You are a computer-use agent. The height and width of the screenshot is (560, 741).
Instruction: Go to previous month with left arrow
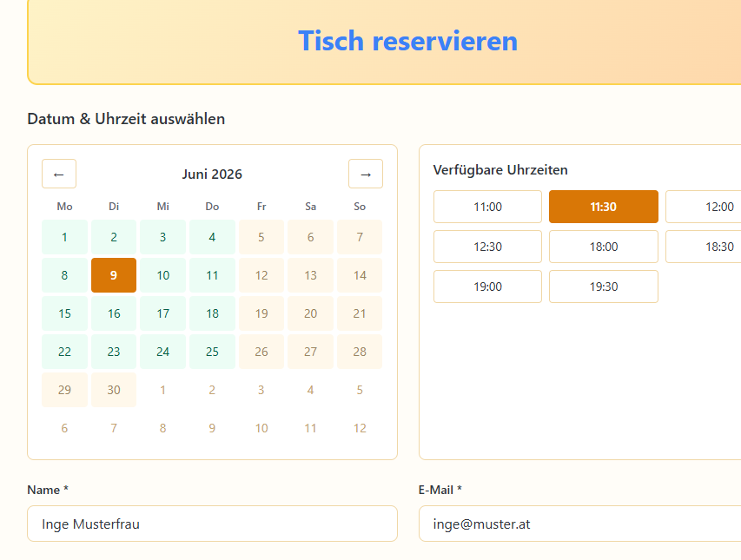tap(59, 175)
